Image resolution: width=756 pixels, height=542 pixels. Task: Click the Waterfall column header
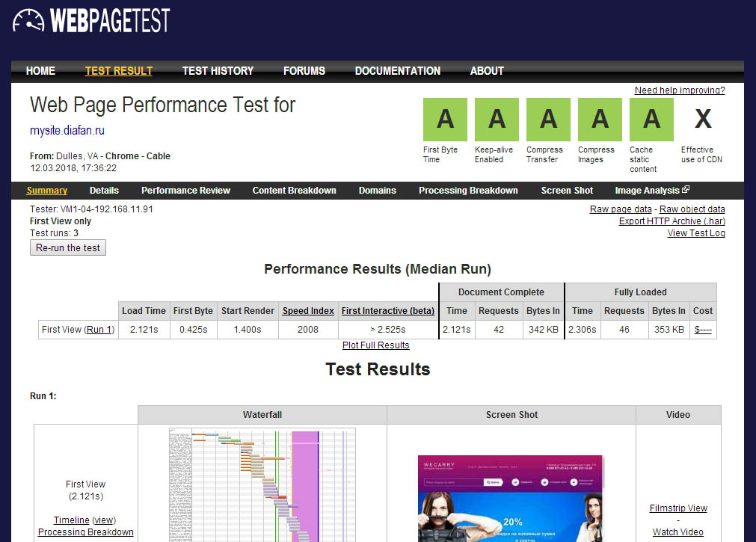point(262,415)
